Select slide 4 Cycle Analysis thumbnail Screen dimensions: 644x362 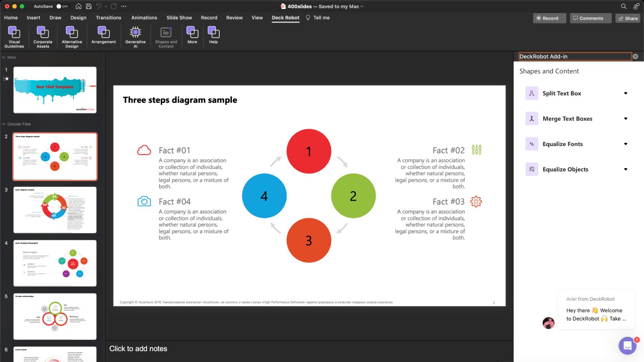[x=55, y=263]
